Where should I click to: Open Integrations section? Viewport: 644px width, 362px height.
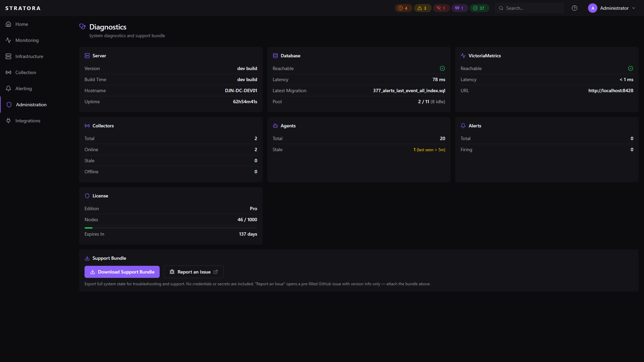[37, 121]
